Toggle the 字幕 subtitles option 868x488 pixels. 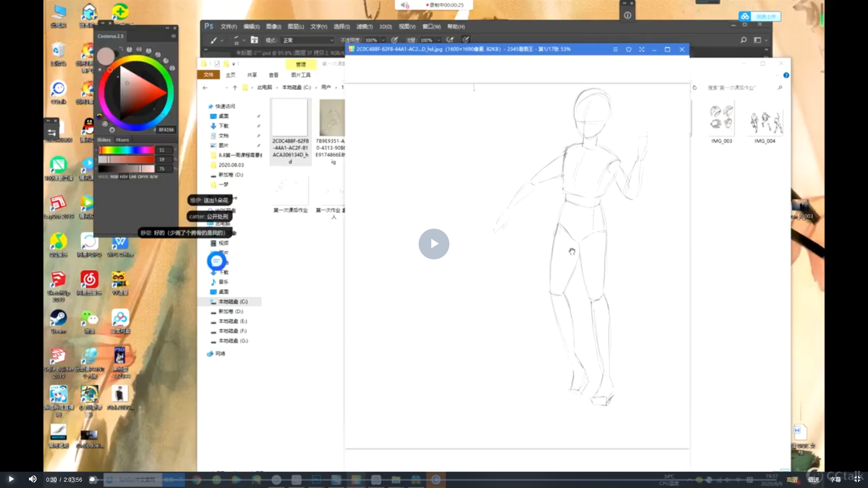click(835, 479)
